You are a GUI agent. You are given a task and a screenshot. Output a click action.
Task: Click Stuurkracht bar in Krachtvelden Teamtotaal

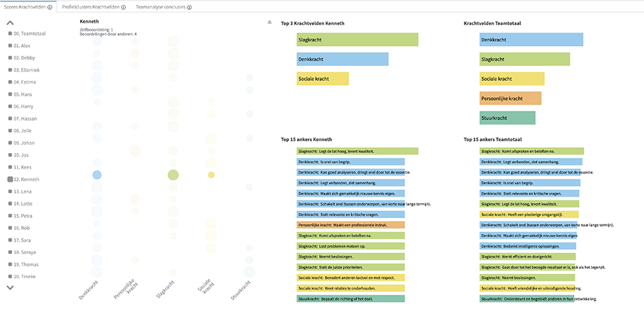[507, 118]
